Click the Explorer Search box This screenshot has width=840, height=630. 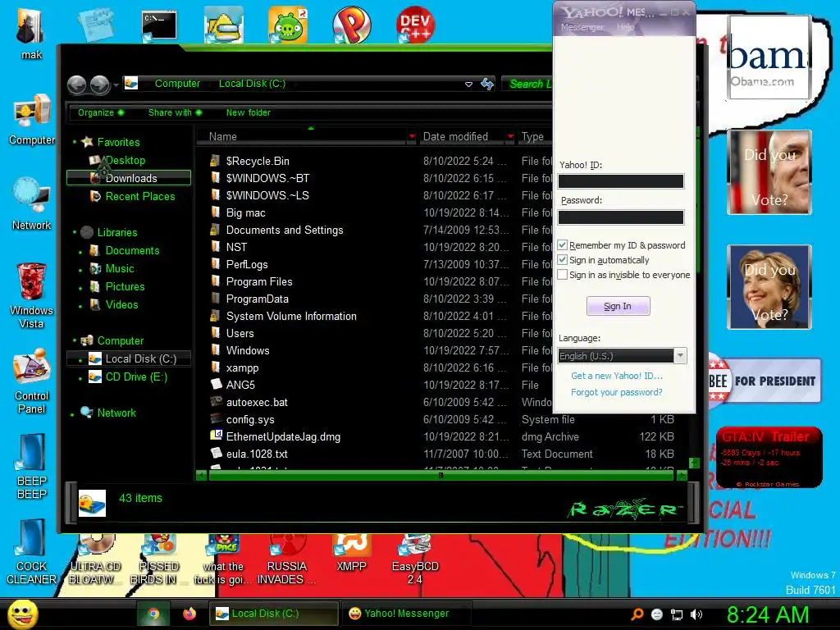click(x=527, y=84)
